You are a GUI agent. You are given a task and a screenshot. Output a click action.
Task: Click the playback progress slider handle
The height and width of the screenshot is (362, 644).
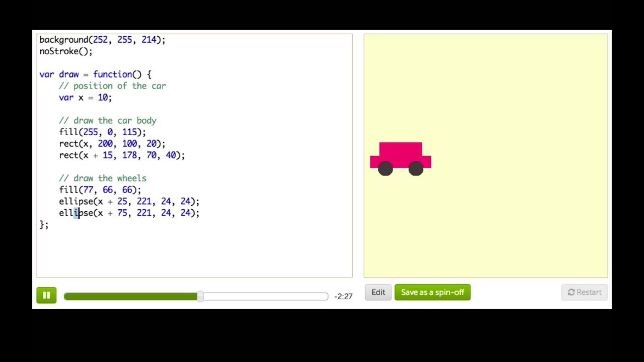(x=200, y=297)
